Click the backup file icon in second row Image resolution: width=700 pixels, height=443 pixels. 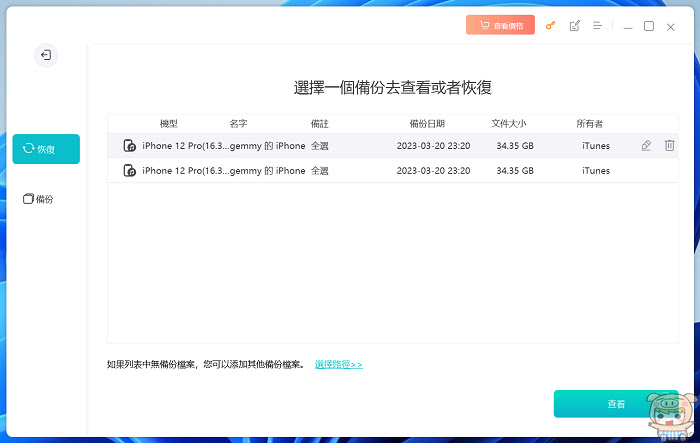[129, 171]
